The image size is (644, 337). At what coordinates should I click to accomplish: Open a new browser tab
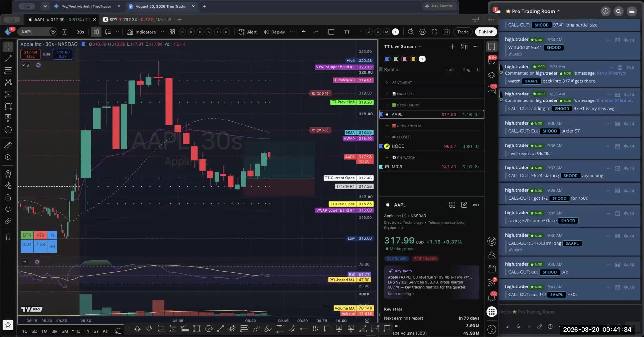click(x=205, y=6)
